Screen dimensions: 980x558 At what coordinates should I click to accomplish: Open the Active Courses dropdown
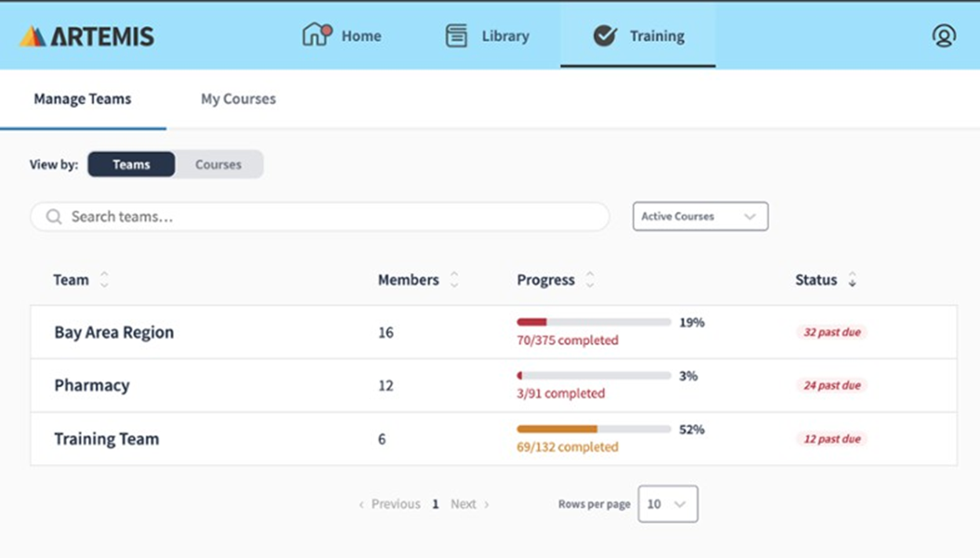(700, 216)
